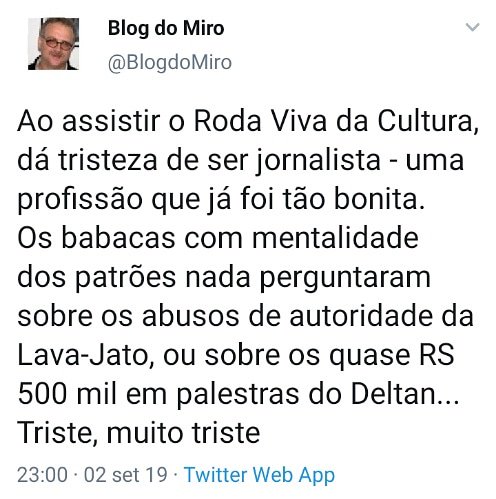
Task: Open the Blog do Miro display name
Action: pos(166,28)
